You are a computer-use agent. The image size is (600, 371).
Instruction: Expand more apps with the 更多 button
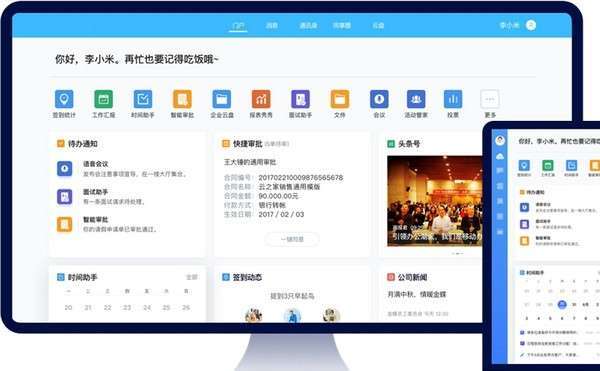(x=490, y=99)
